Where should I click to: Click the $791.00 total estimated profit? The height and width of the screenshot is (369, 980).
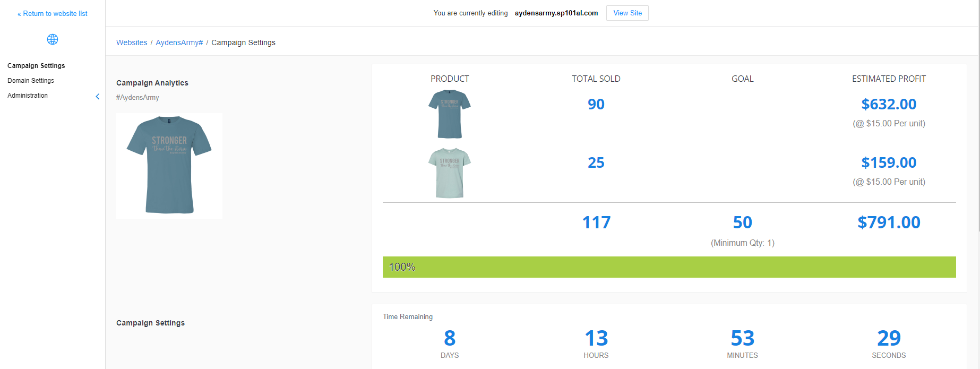coord(889,222)
